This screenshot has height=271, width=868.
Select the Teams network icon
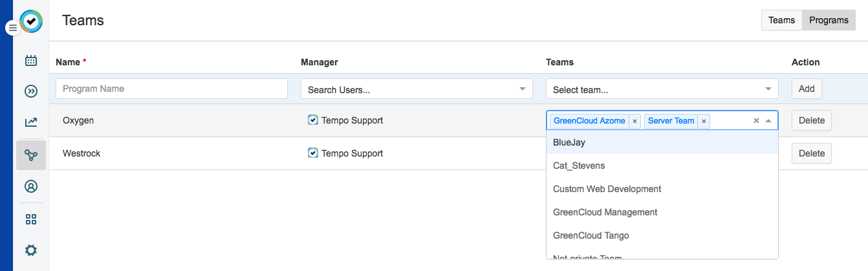point(31,155)
